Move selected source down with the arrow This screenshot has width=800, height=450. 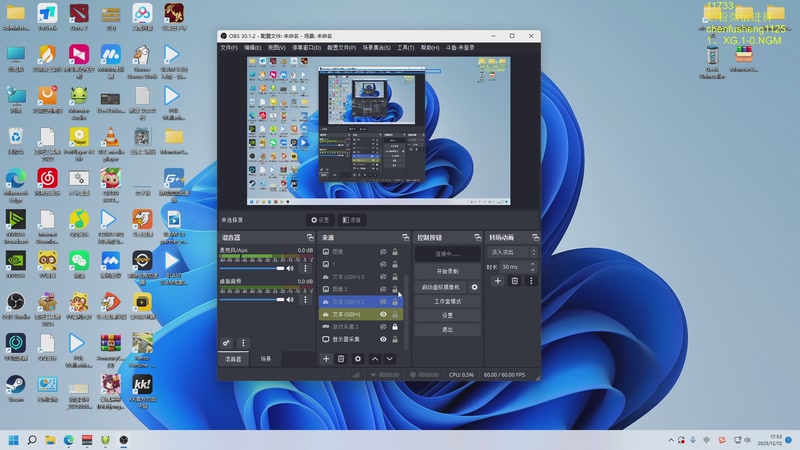390,358
